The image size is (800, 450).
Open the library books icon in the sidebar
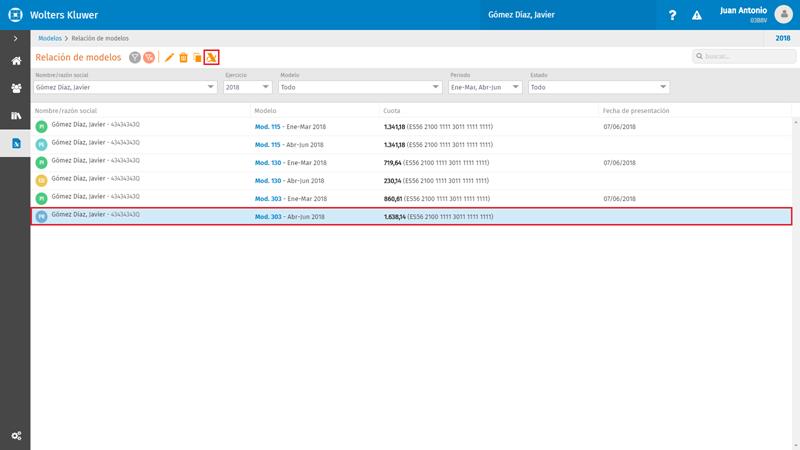pyautogui.click(x=16, y=116)
